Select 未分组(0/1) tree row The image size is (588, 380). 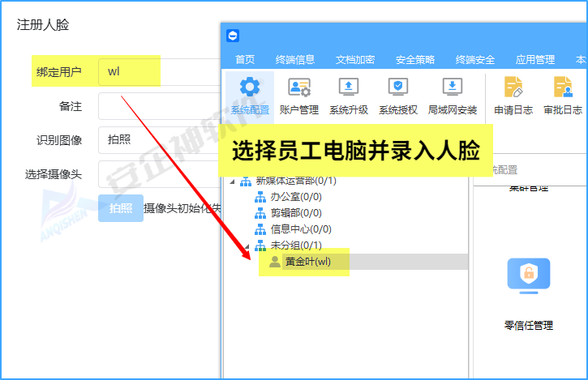click(x=296, y=246)
